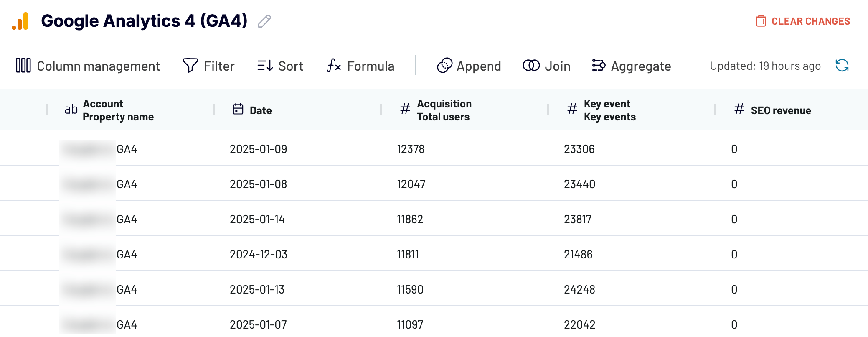Click the trash icon beside Clear Changes
This screenshot has width=868, height=337.
click(761, 21)
